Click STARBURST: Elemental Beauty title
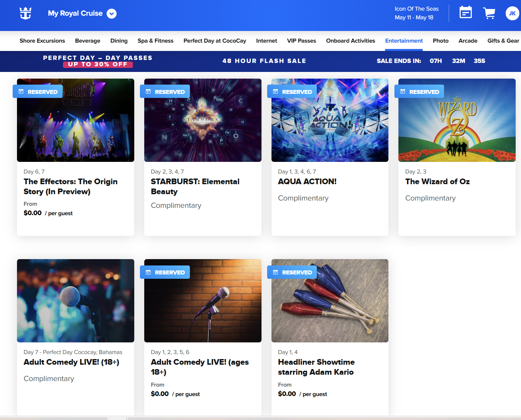The height and width of the screenshot is (420, 521). tap(195, 187)
